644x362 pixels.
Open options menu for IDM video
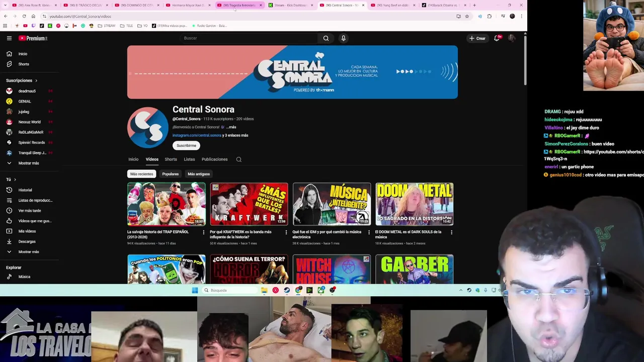(x=369, y=232)
